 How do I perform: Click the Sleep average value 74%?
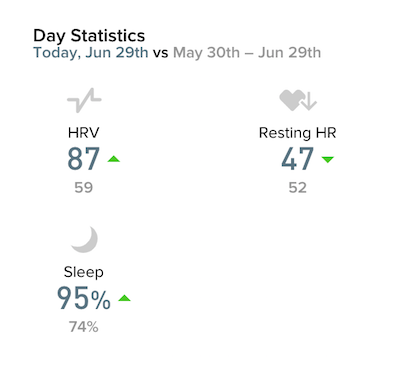tap(84, 327)
